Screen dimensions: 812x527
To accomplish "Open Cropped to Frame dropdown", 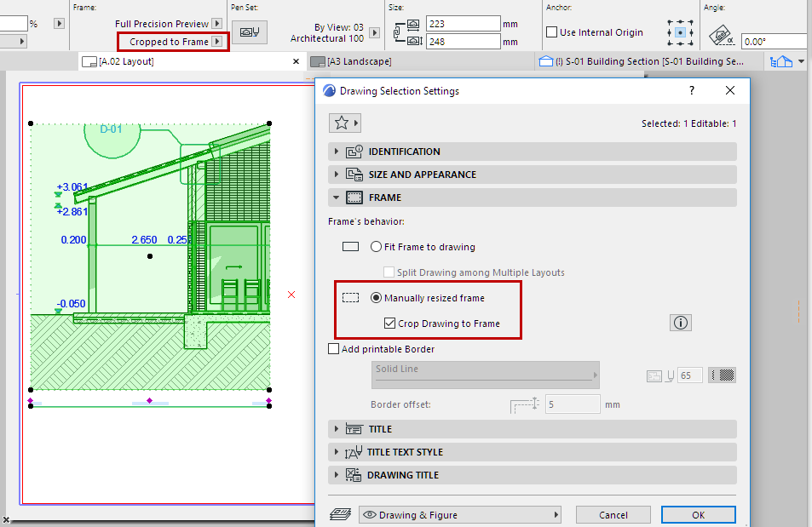I will 217,42.
